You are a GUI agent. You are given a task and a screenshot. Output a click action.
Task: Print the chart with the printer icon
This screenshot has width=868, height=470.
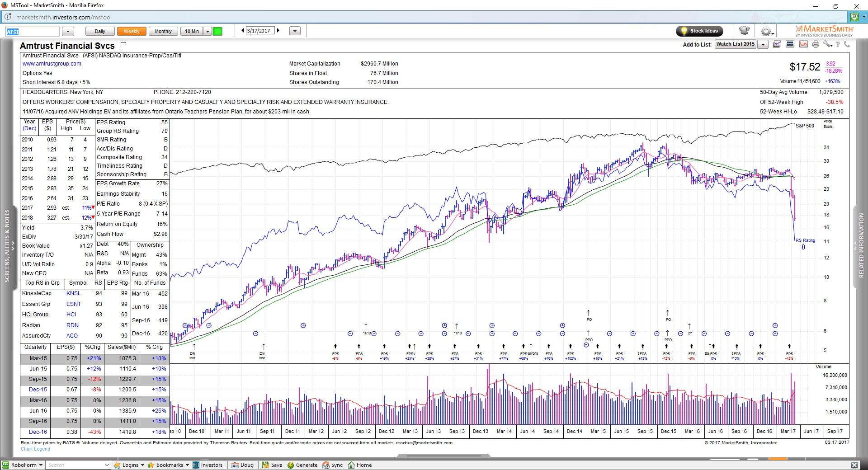[x=816, y=44]
